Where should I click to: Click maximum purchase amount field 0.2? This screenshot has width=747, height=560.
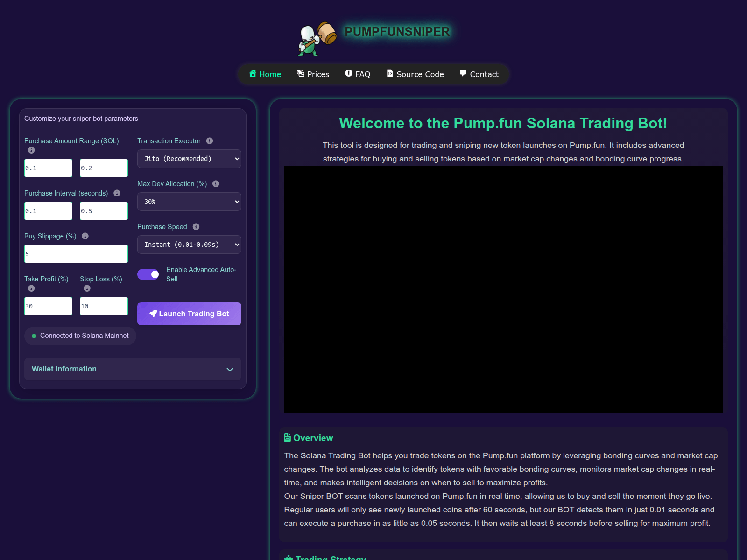tap(104, 168)
